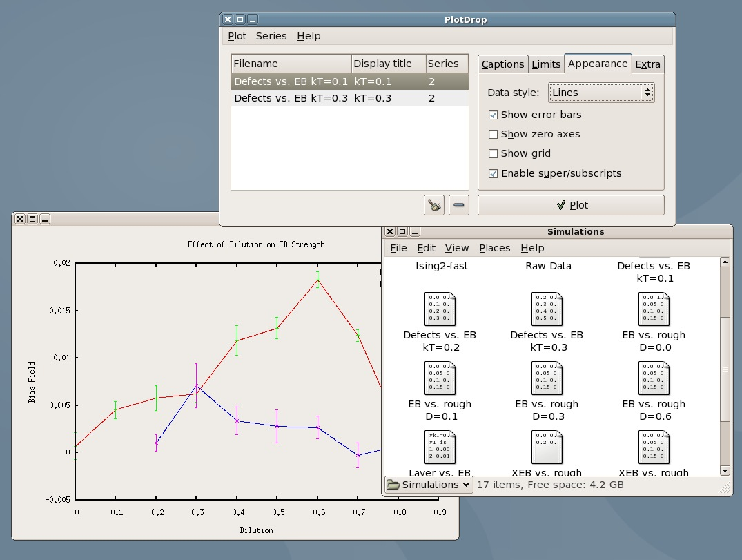Image resolution: width=742 pixels, height=560 pixels.
Task: Select the Appearance tab
Action: point(598,64)
